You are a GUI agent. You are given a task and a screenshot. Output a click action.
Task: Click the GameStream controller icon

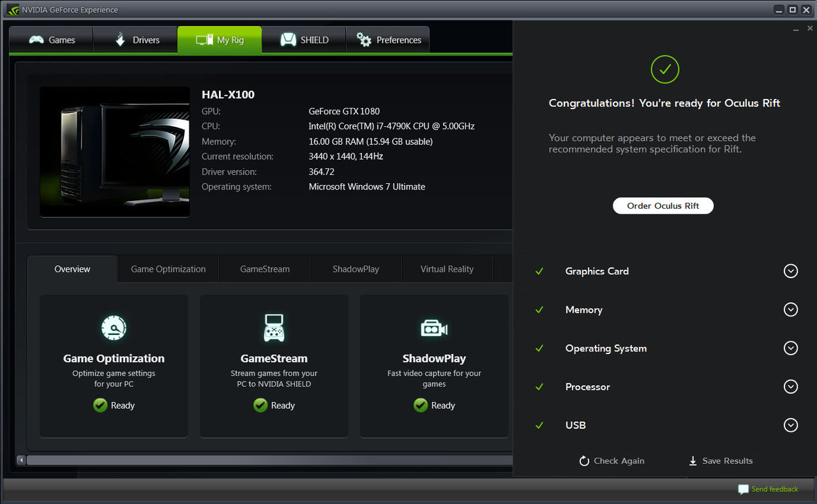pyautogui.click(x=274, y=327)
